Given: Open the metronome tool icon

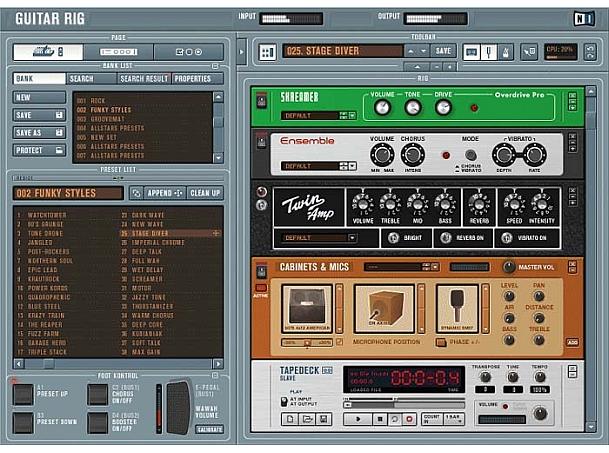Looking at the screenshot, I should (506, 51).
